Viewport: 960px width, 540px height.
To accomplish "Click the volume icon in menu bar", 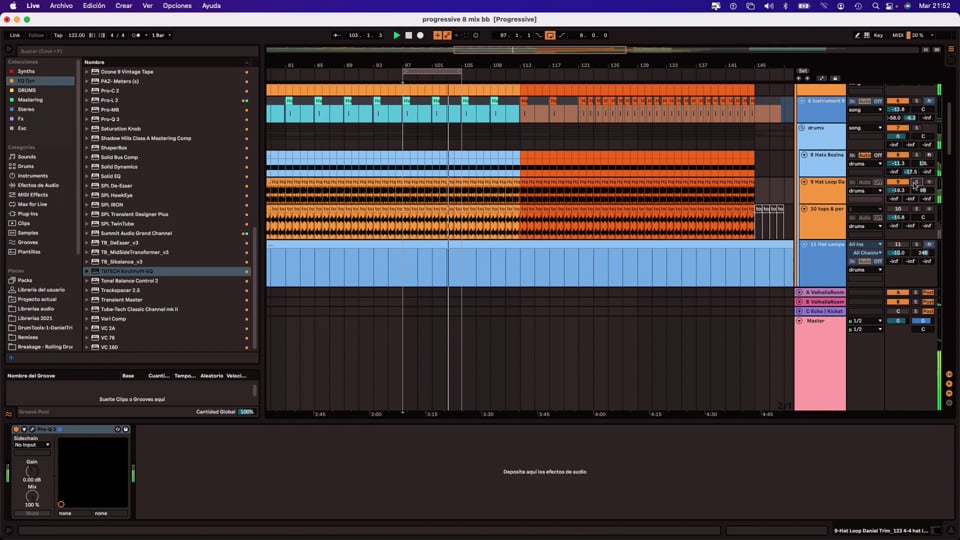I will click(769, 6).
